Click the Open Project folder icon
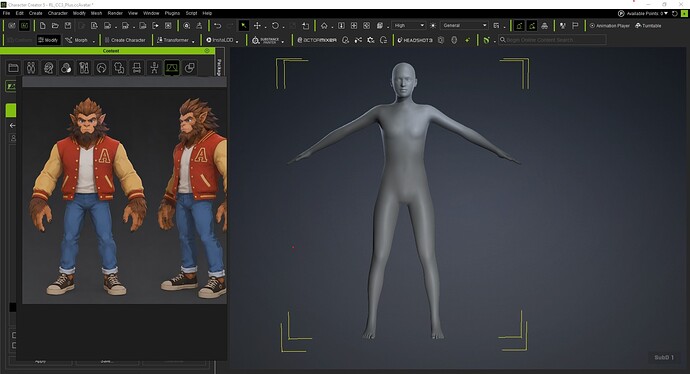This screenshot has height=374, width=690. pos(55,26)
